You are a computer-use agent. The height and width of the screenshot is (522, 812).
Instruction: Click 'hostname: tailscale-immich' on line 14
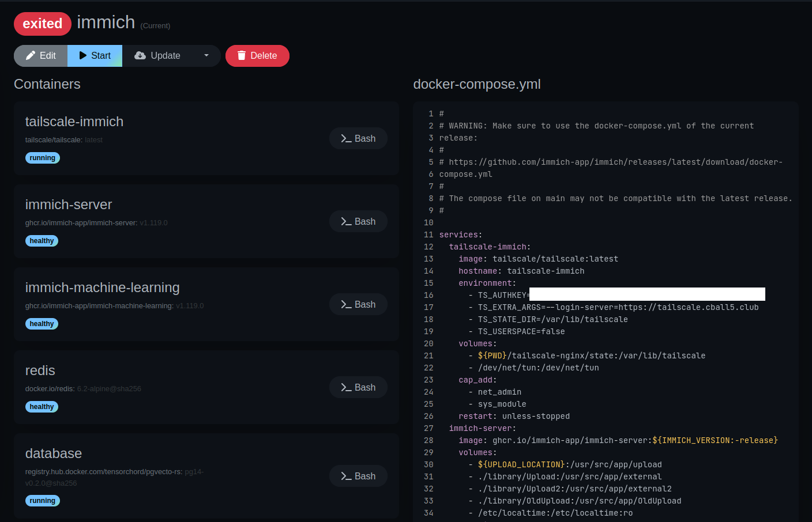click(521, 271)
